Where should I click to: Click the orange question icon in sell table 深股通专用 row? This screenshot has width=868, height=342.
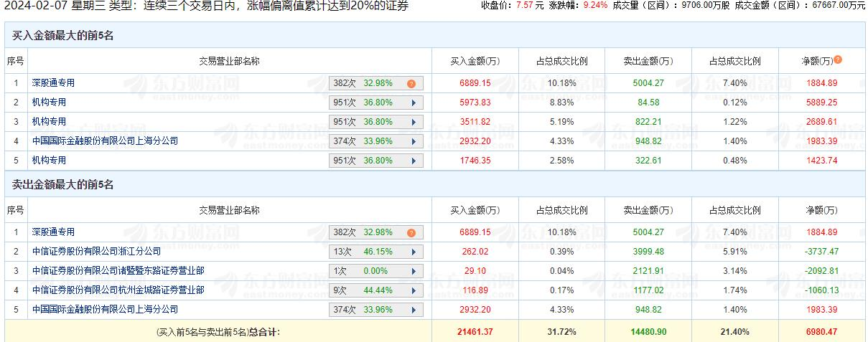tap(411, 232)
